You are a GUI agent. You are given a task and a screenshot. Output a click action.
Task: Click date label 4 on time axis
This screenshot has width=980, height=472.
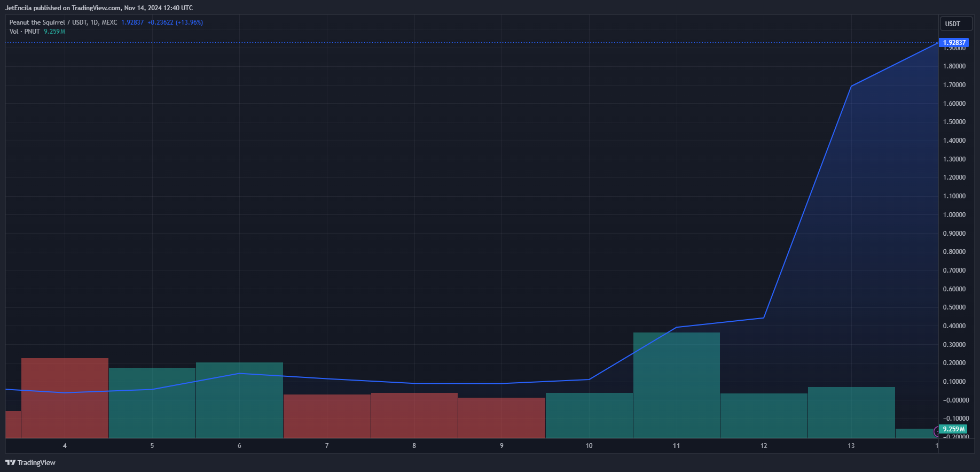65,446
